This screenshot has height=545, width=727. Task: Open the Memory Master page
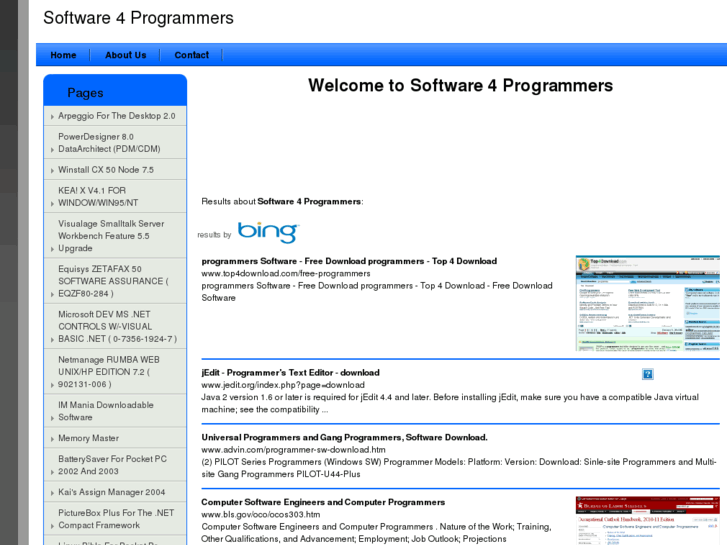89,438
